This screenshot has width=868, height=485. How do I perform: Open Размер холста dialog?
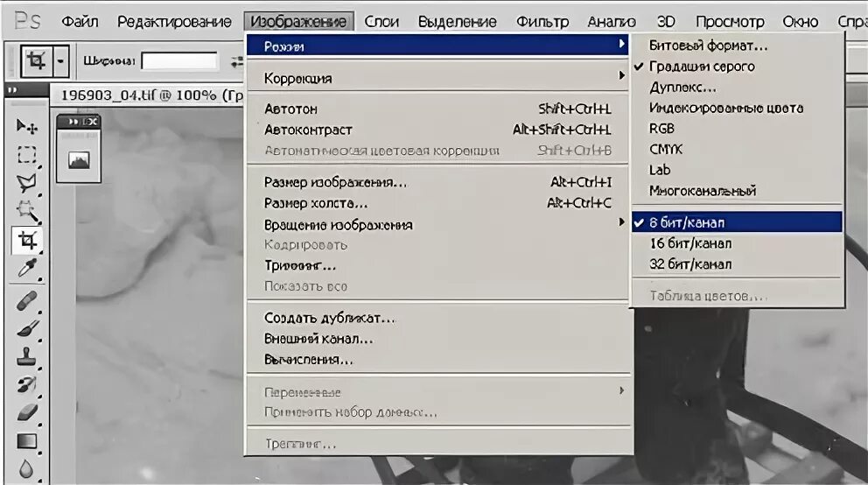[x=437, y=203]
